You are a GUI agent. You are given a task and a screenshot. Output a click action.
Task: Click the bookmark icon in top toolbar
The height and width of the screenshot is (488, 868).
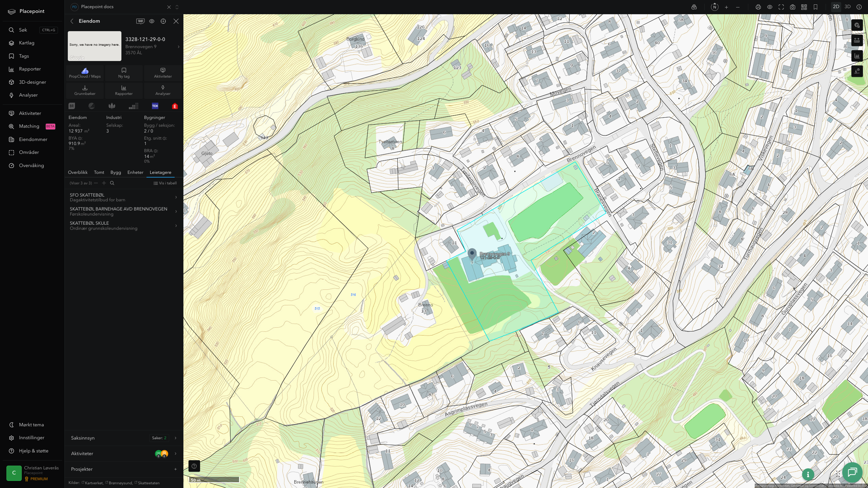coord(815,7)
